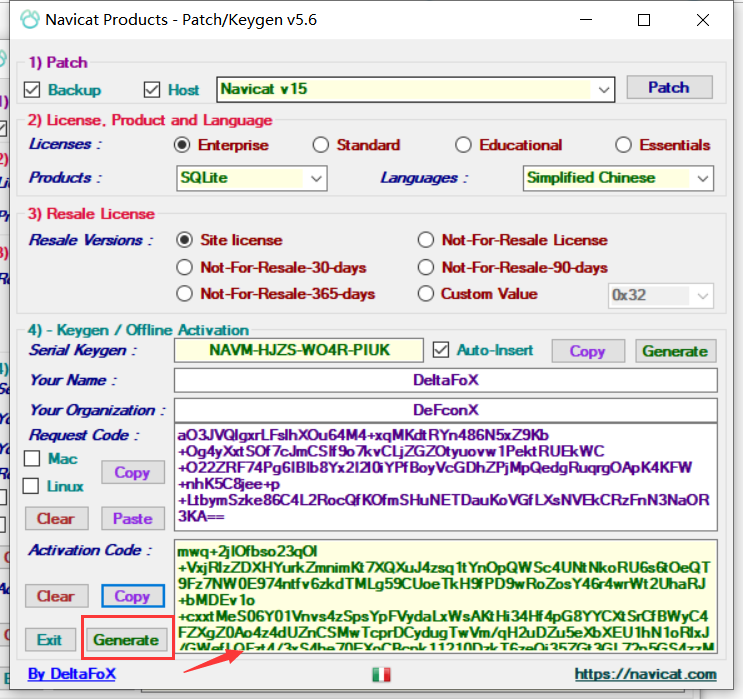The image size is (743, 699).
Task: Maximize the Patch/Keygen window
Action: [644, 20]
